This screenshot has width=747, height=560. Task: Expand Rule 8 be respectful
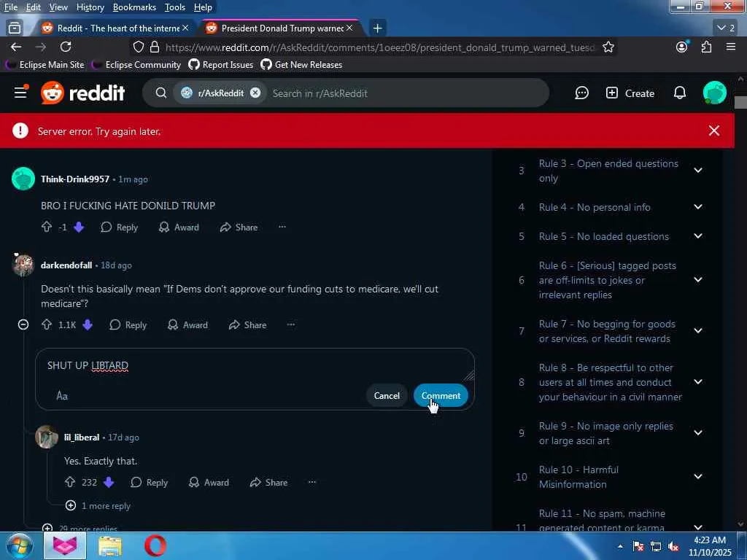click(x=698, y=382)
